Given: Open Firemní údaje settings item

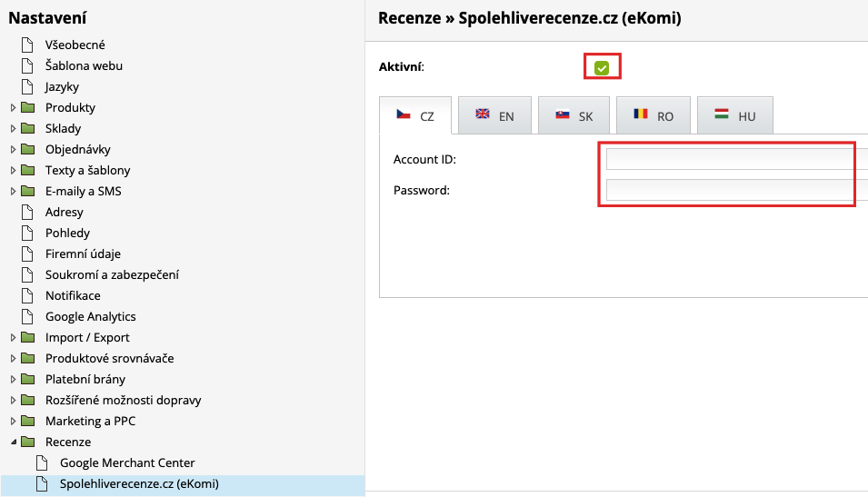Looking at the screenshot, I should click(83, 254).
